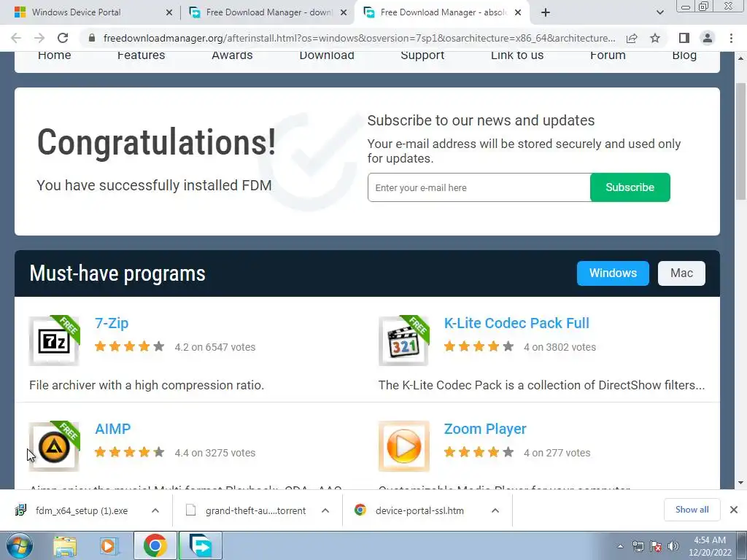The width and height of the screenshot is (747, 560).
Task: Click the Chrome taskbar icon
Action: pos(155,545)
